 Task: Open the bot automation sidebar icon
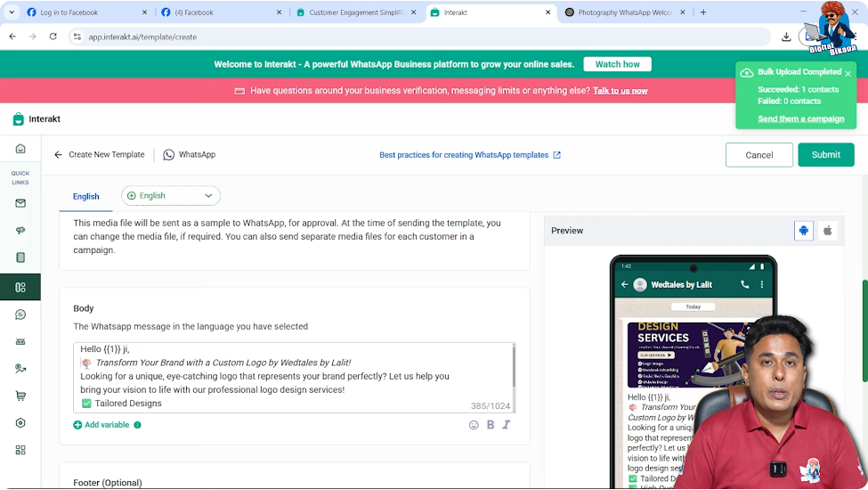tap(20, 341)
